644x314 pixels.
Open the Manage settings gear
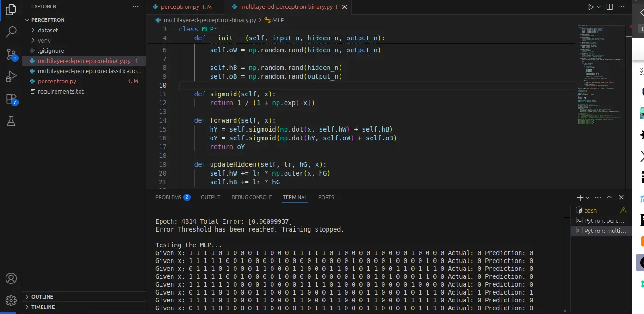(x=11, y=299)
